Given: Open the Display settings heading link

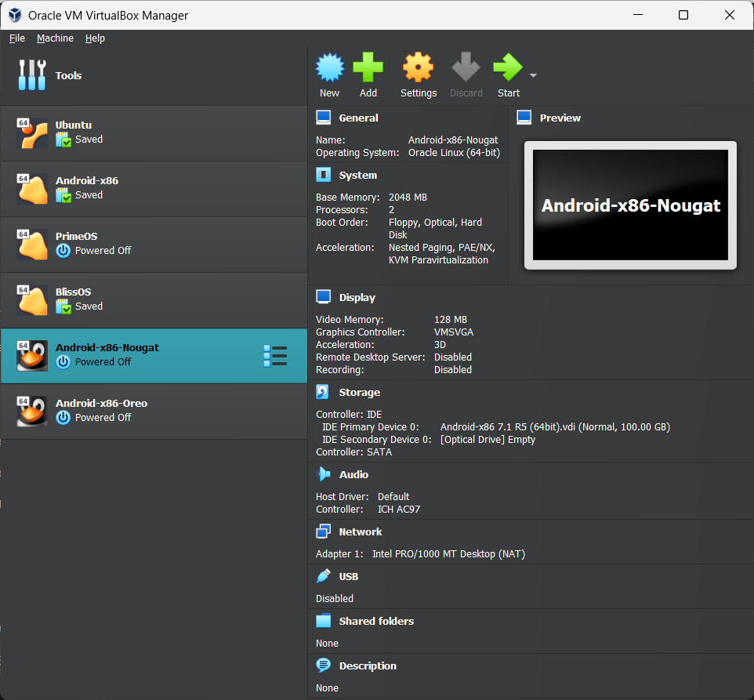Looking at the screenshot, I should 357,298.
